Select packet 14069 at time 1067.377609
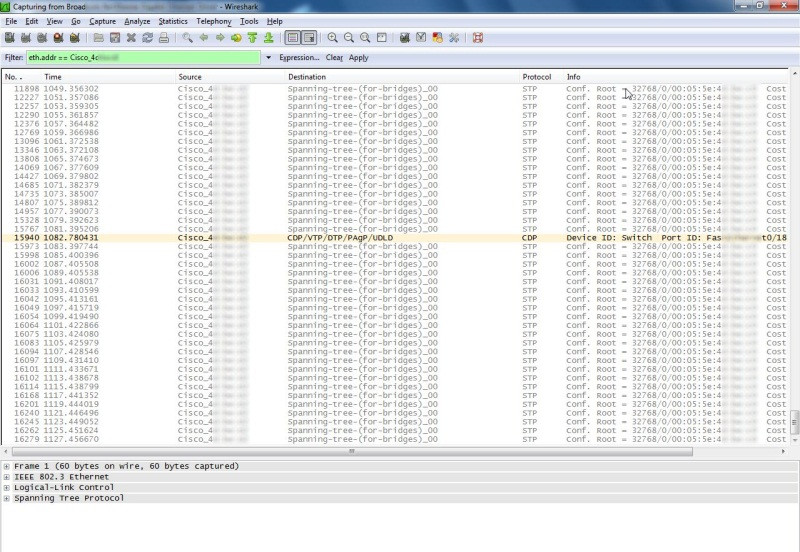 [x=395, y=167]
